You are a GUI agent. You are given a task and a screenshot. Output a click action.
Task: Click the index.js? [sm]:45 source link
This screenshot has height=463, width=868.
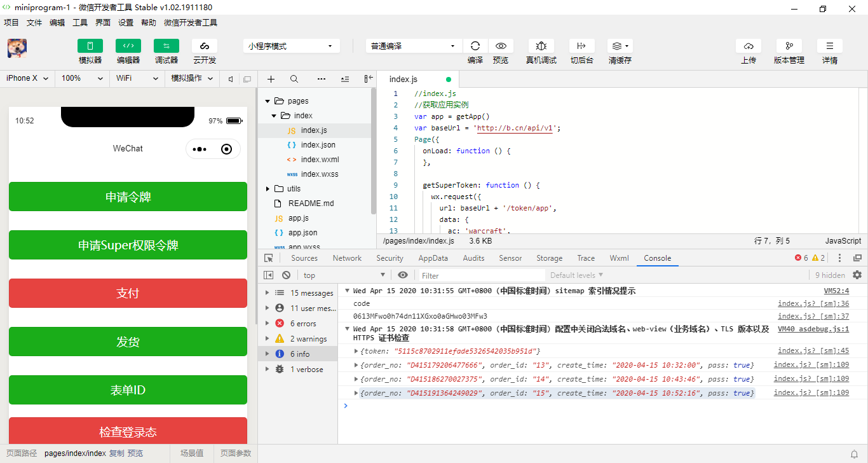[x=813, y=351]
